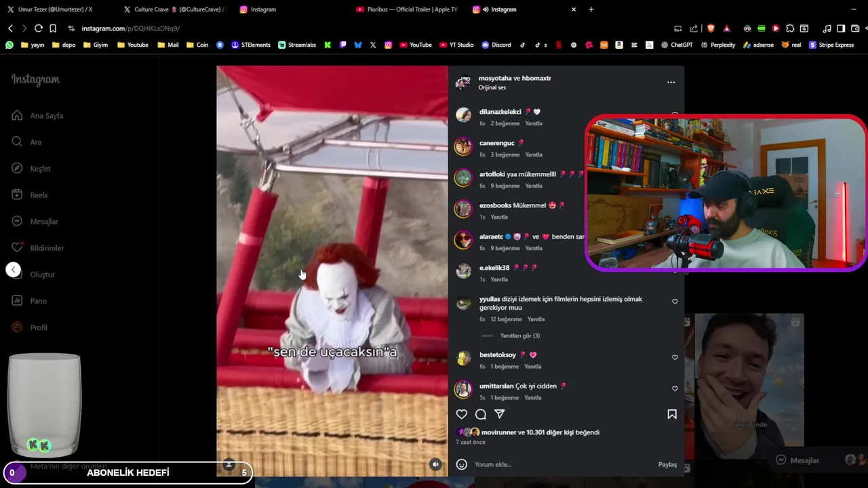868x488 pixels.
Task: Open the Youtube bookmarks folder
Action: 132,45
